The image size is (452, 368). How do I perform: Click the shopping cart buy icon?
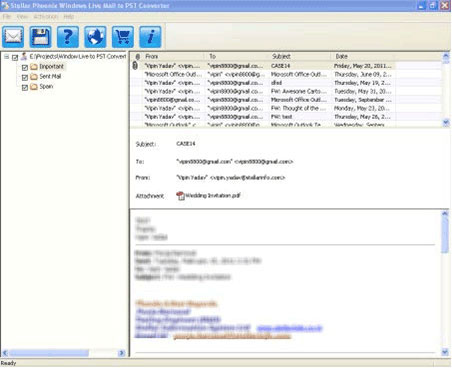coord(123,36)
